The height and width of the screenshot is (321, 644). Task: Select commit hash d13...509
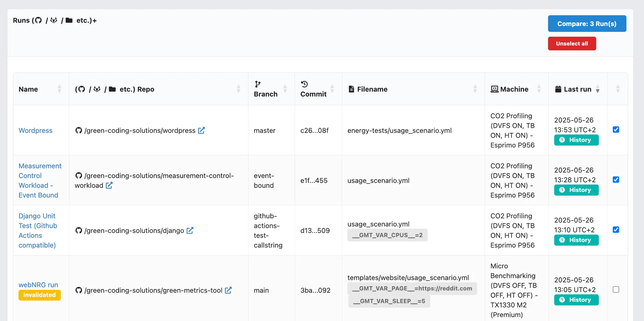point(315,230)
